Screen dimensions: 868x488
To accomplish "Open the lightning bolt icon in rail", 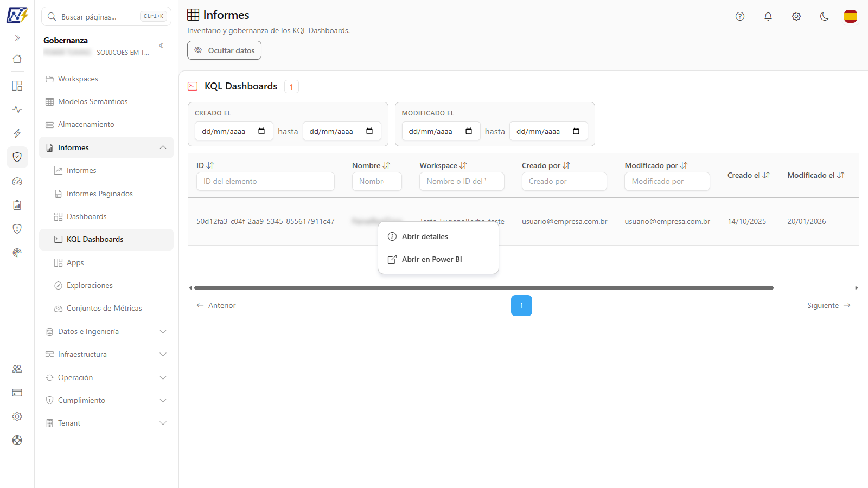I will 17,133.
